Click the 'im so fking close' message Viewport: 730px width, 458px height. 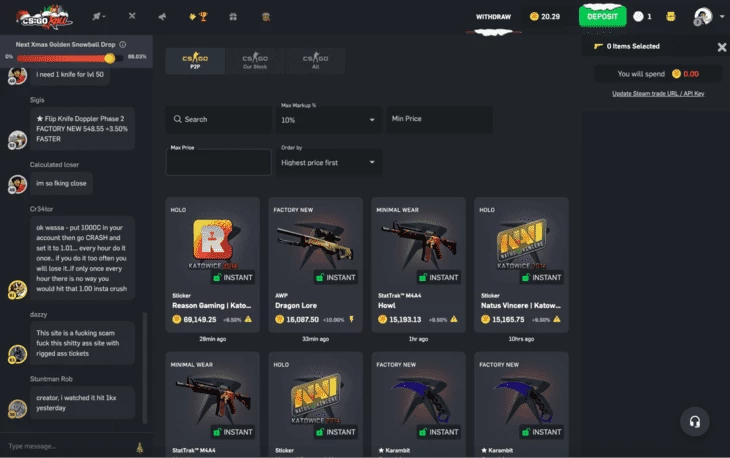(61, 183)
